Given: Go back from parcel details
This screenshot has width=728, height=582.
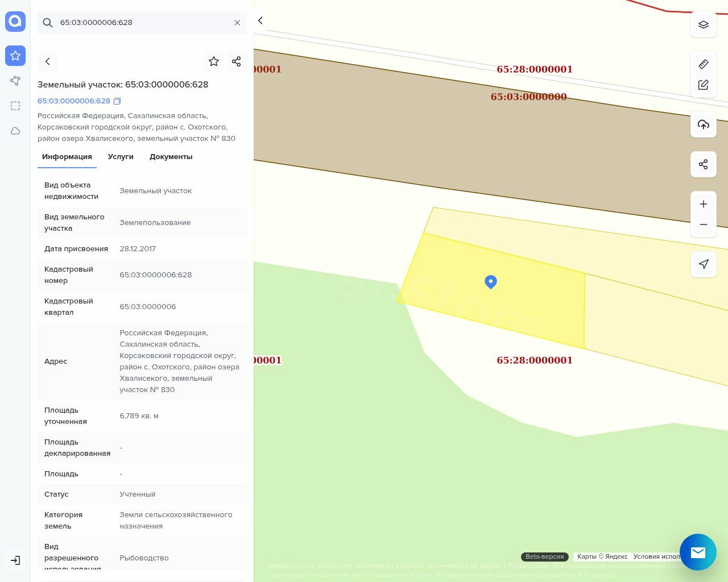Looking at the screenshot, I should pos(48,61).
